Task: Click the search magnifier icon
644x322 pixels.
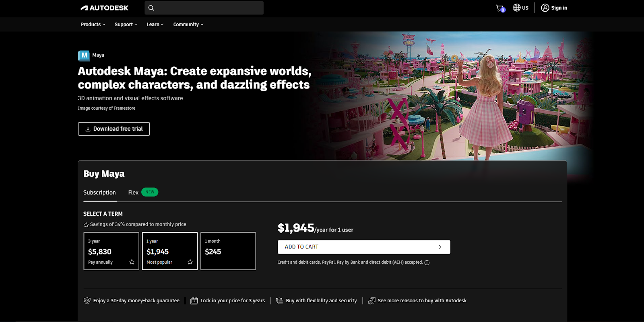Action: tap(151, 8)
